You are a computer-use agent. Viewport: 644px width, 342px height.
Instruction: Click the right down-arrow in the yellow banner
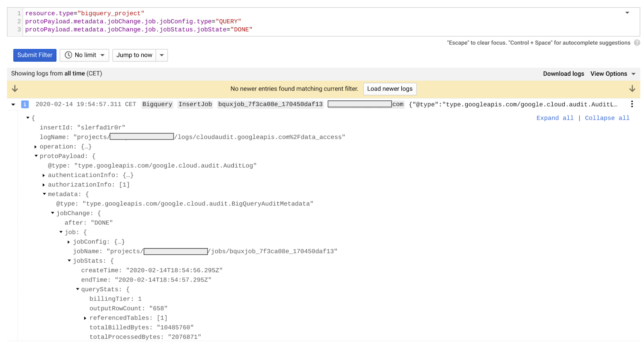[x=632, y=89]
